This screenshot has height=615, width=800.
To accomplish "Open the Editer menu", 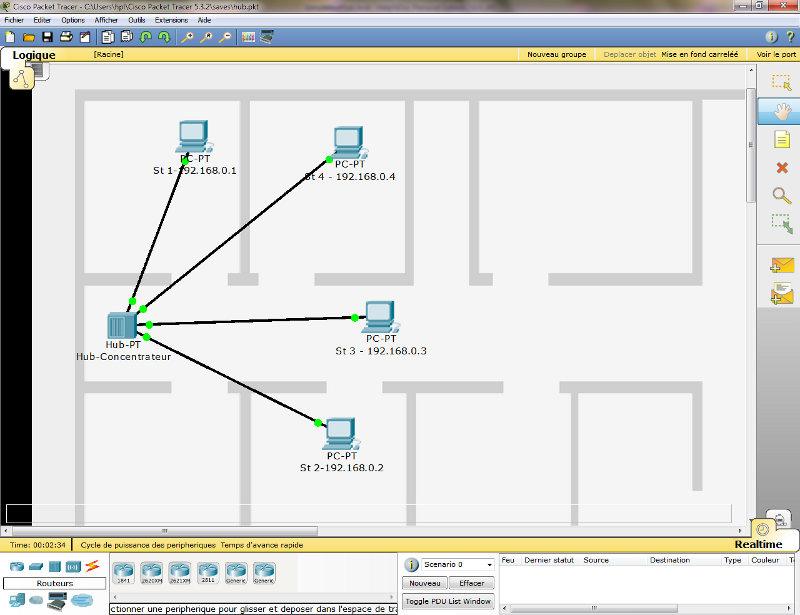I will coord(42,20).
